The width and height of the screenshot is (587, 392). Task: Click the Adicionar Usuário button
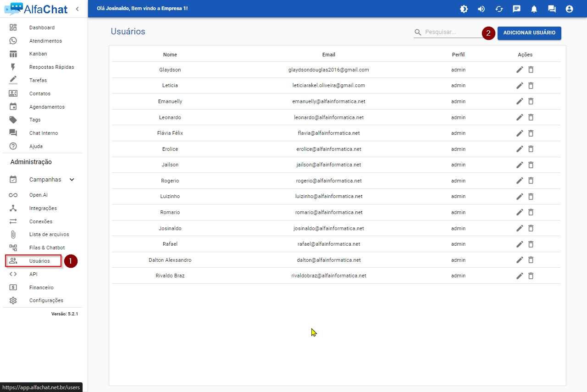[x=529, y=33]
